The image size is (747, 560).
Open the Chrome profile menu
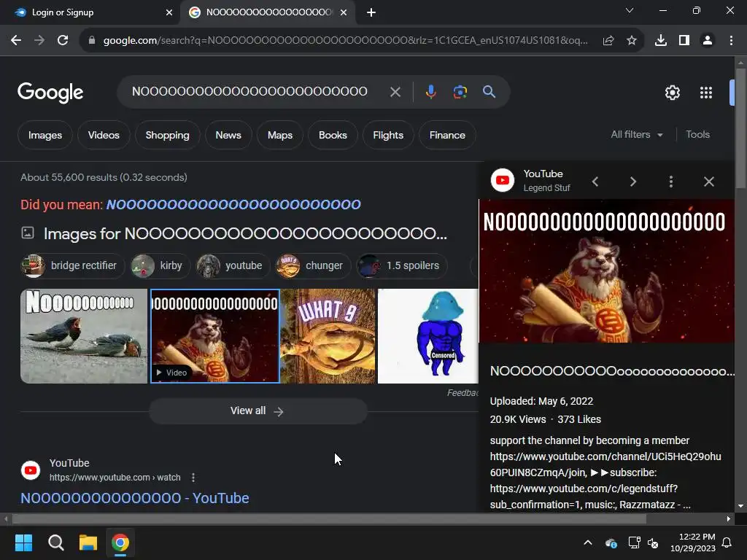point(708,41)
